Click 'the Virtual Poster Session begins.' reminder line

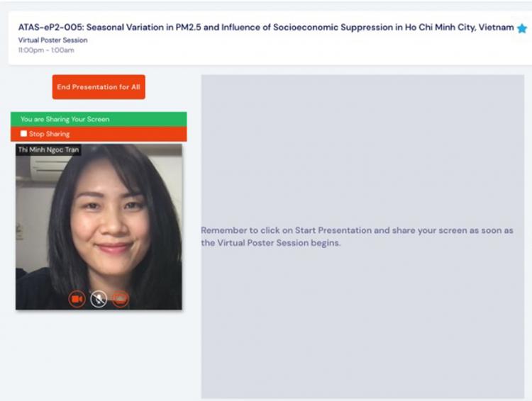click(271, 243)
